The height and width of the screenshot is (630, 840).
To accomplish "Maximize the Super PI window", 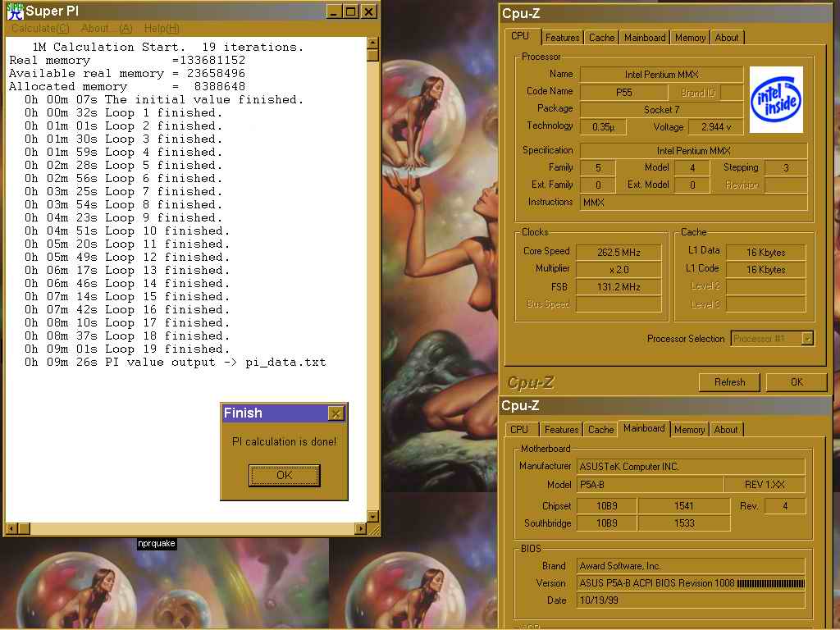I will (351, 11).
